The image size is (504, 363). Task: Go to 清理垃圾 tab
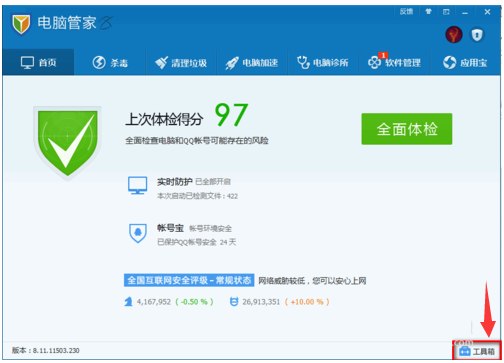pos(181,62)
